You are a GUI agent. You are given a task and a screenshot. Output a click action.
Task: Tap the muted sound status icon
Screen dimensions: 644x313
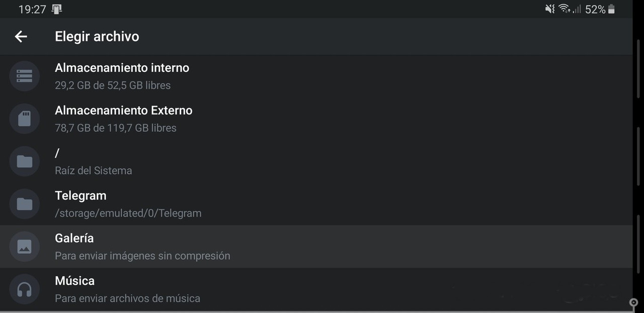click(x=550, y=9)
